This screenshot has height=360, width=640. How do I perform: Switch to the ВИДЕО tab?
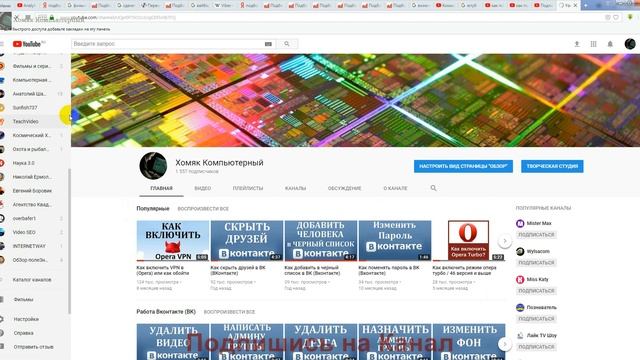point(202,188)
